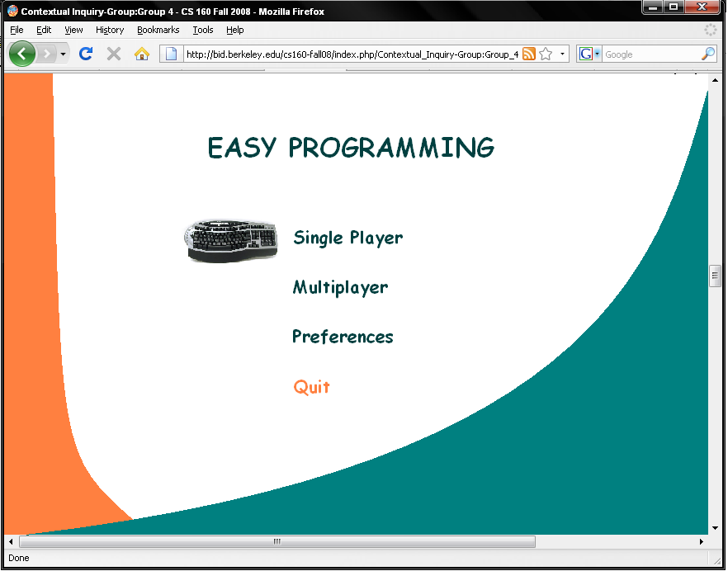
Task: Open the History menu
Action: (x=110, y=30)
